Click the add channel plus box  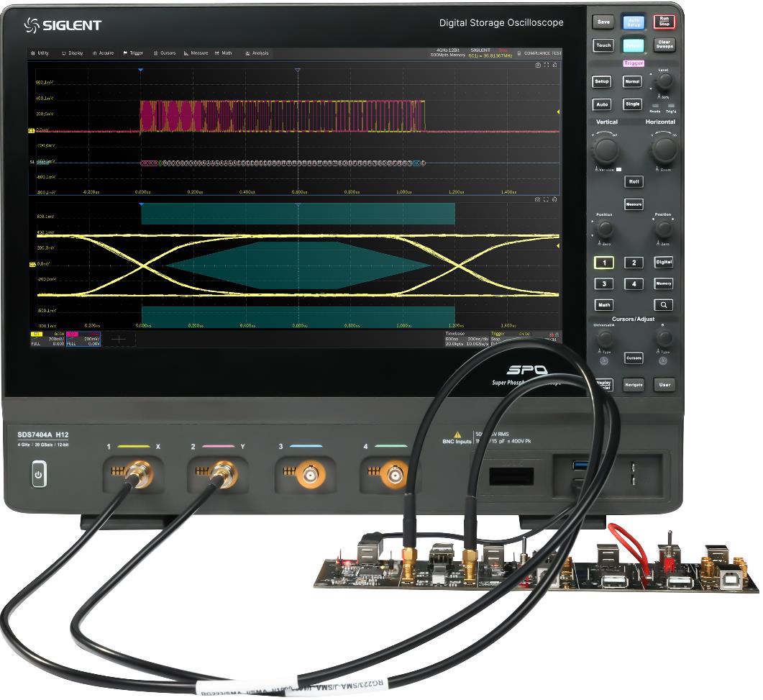point(119,337)
